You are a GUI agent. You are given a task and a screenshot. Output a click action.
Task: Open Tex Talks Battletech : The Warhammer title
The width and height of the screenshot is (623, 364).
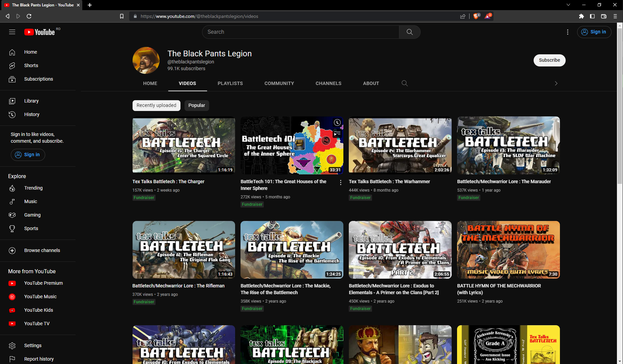coord(389,181)
